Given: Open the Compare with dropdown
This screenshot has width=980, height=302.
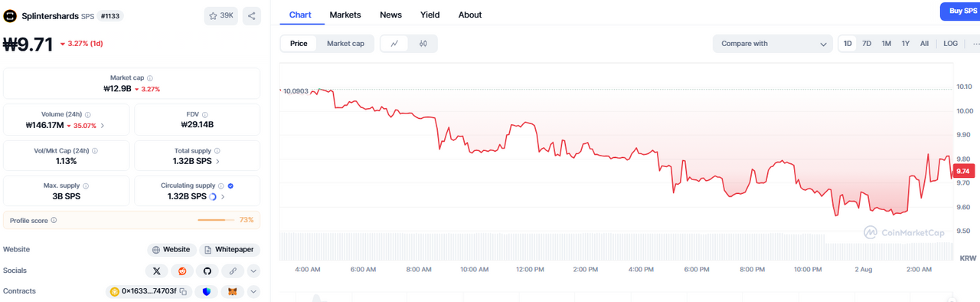Looking at the screenshot, I should tap(773, 44).
